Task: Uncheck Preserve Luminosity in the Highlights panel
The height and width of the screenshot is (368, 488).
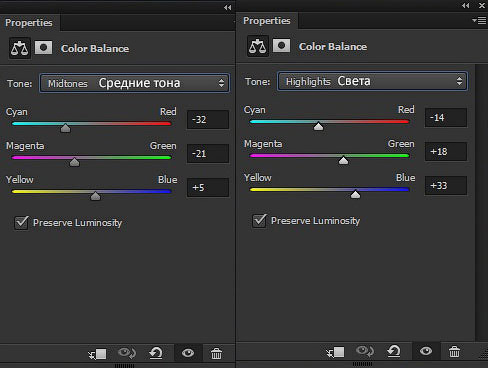Action: click(259, 220)
